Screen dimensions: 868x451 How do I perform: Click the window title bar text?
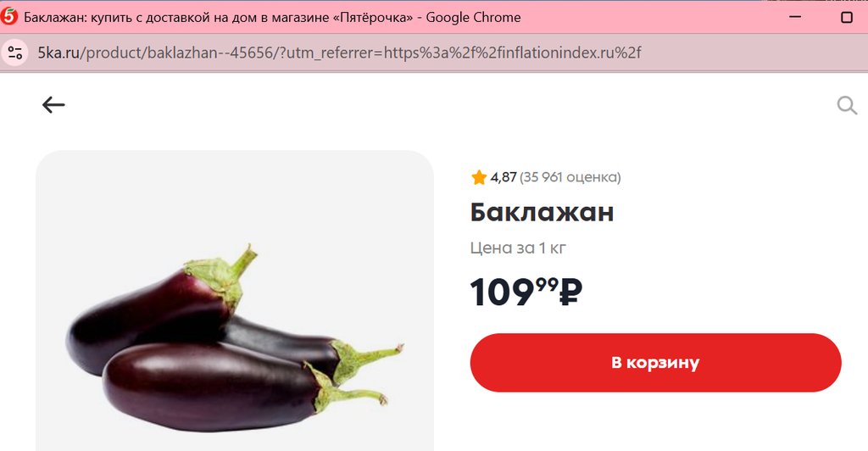coord(272,17)
